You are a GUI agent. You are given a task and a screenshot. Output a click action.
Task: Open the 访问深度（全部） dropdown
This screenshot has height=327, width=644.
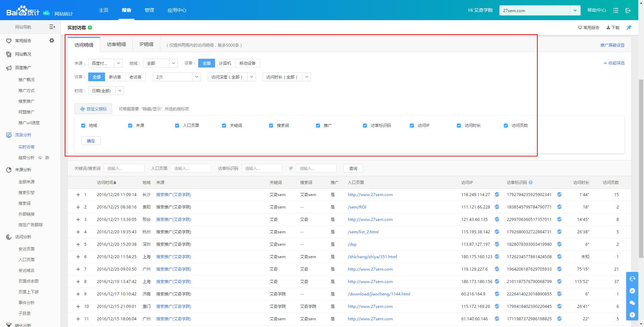click(231, 77)
